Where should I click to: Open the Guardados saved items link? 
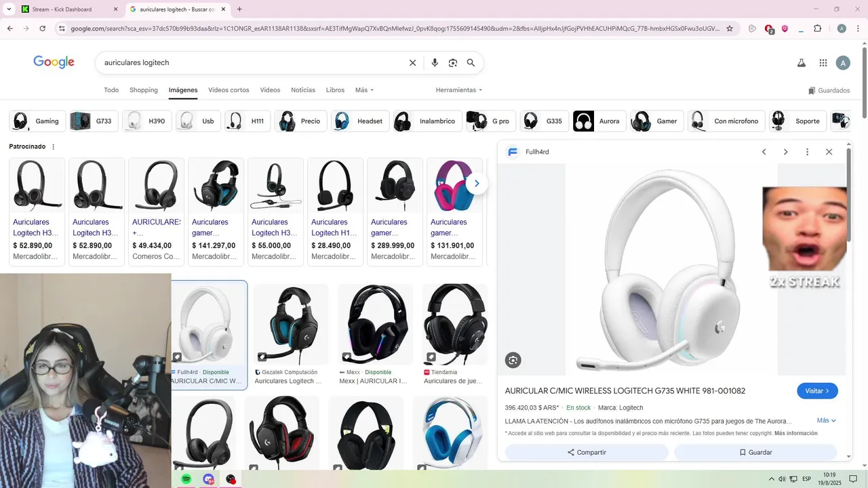point(829,91)
